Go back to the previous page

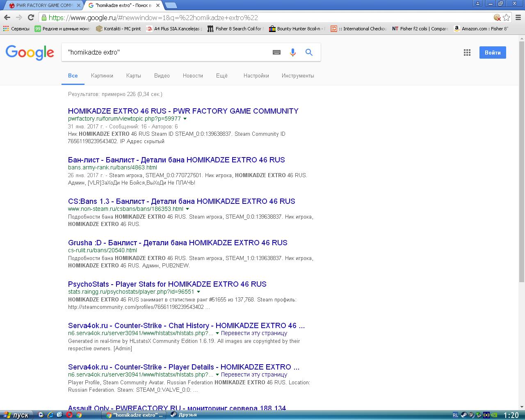7,17
